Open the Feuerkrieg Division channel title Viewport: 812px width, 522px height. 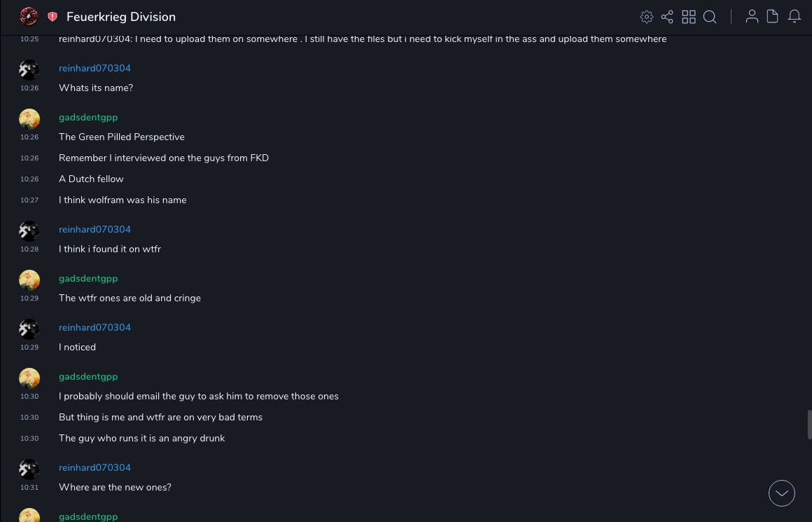121,17
